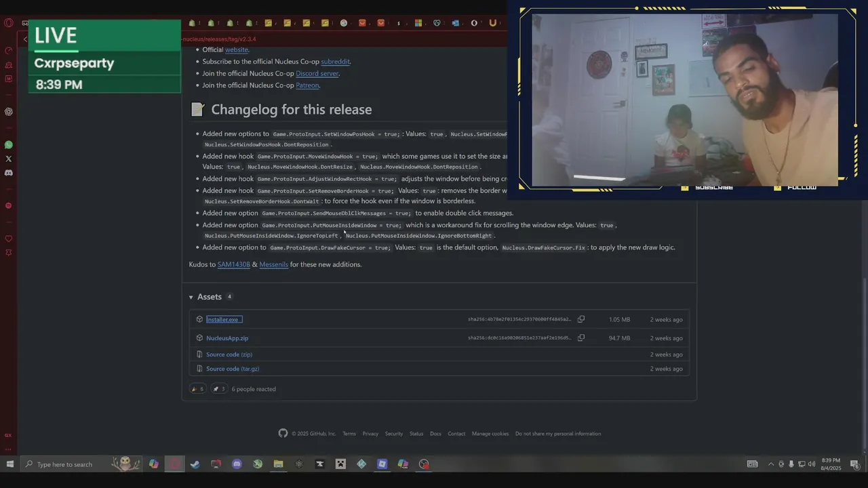Open Steam from the taskbar
The height and width of the screenshot is (488, 868).
(195, 464)
